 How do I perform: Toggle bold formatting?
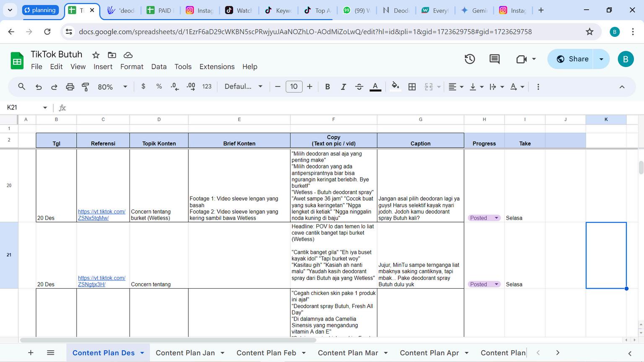(x=327, y=87)
